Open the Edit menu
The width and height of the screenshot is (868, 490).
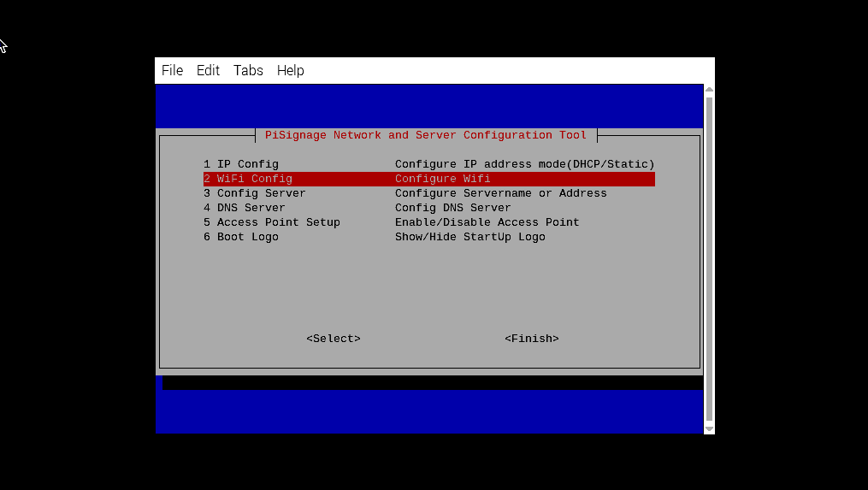208,70
